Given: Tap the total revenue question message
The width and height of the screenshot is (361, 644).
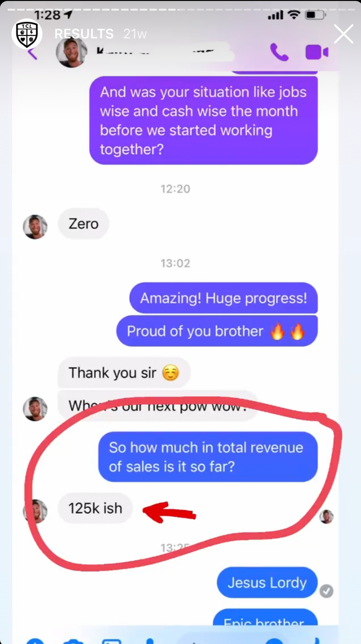Looking at the screenshot, I should 208,457.
